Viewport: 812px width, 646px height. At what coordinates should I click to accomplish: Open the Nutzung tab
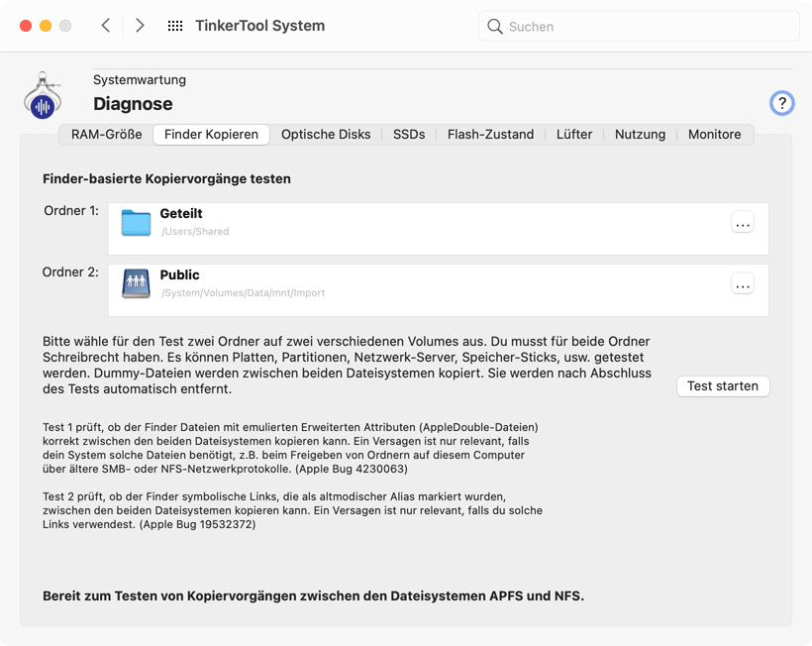pyautogui.click(x=640, y=134)
